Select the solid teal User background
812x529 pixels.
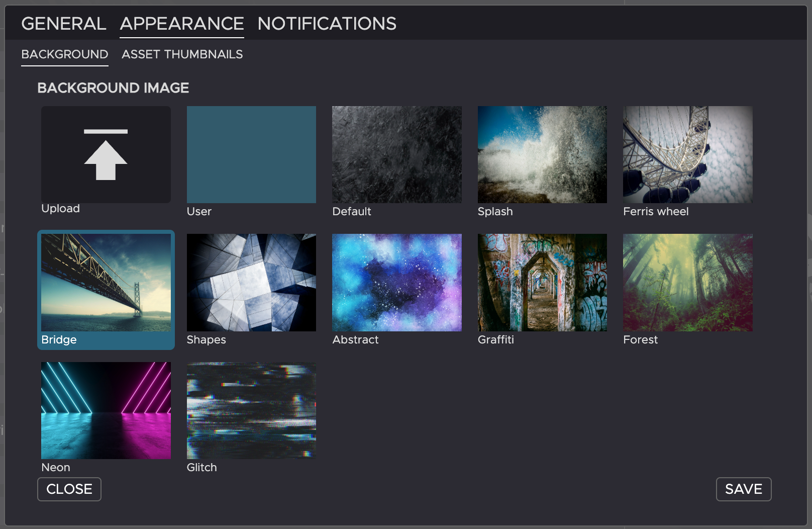point(251,154)
